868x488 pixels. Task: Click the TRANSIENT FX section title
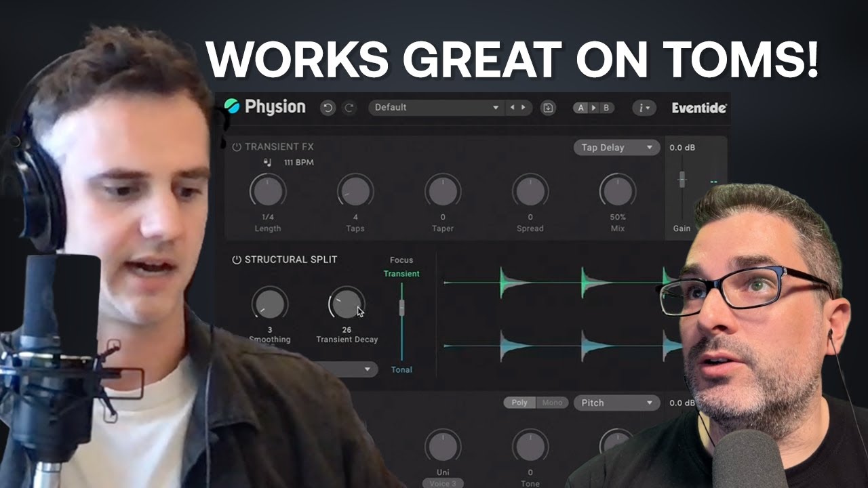(x=279, y=147)
